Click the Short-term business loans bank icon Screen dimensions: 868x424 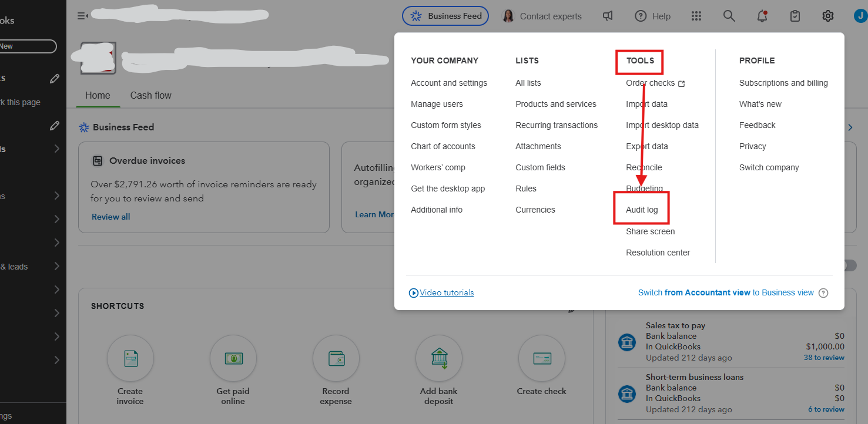(627, 393)
